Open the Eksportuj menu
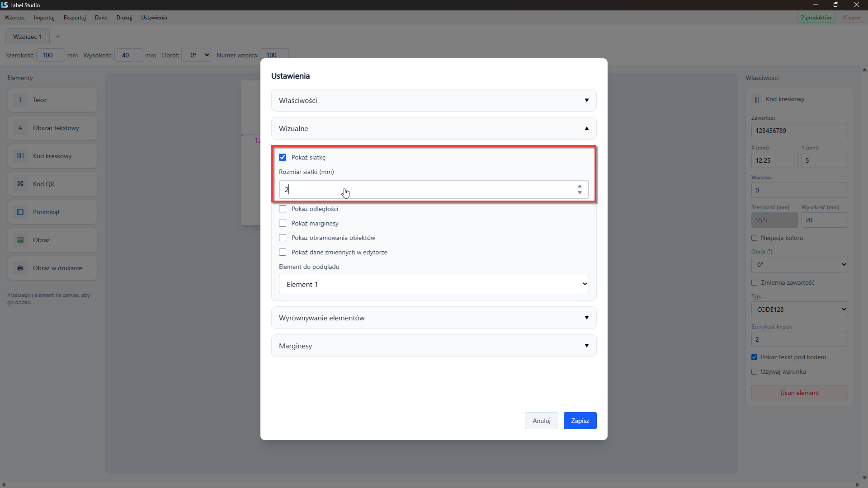 75,18
